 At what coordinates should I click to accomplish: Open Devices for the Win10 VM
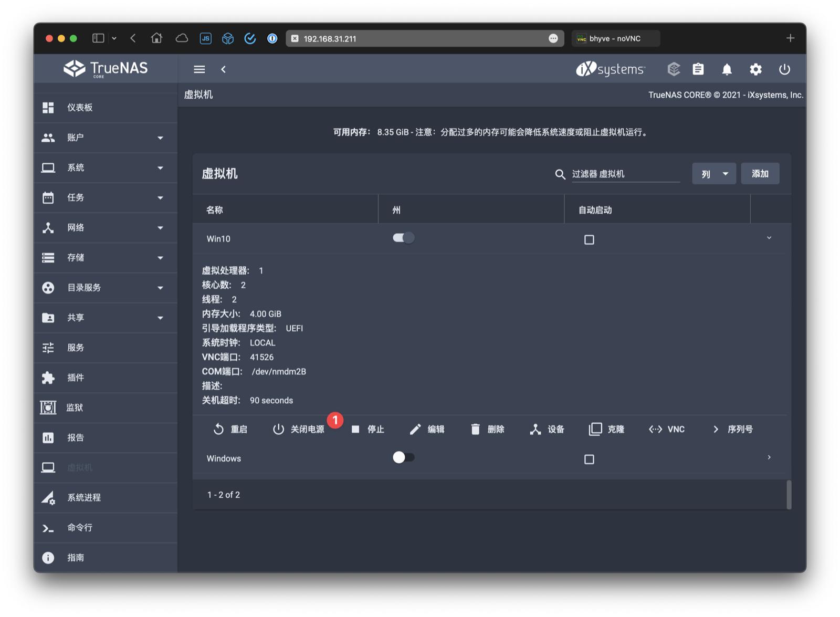click(x=547, y=429)
